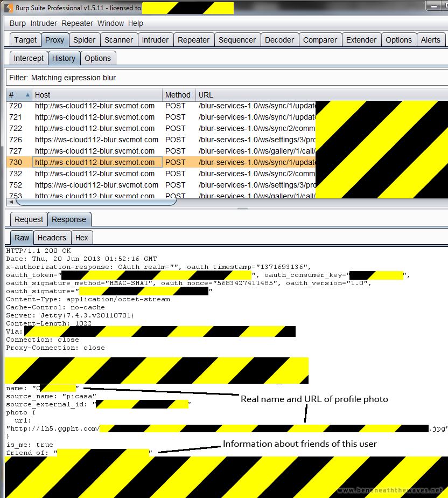Open the main Options tab beside Extender
448x498 pixels.
(x=398, y=40)
